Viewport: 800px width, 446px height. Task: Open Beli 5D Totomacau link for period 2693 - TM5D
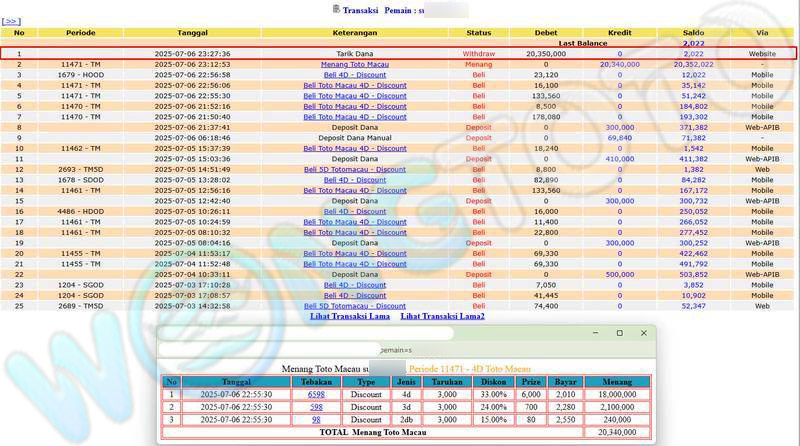355,169
